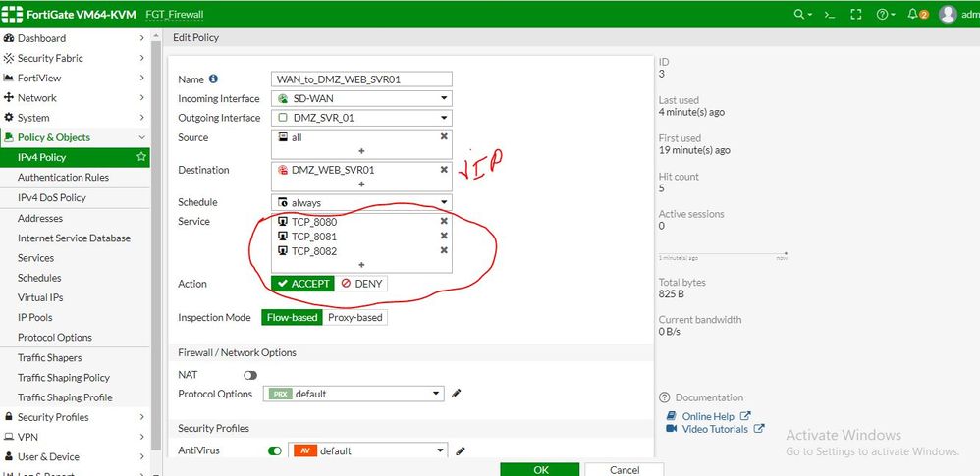Click the System gear icon
980x476 pixels.
[9, 118]
